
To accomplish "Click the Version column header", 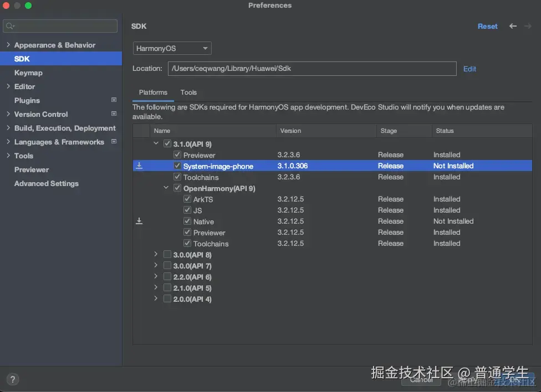I will tap(326, 131).
